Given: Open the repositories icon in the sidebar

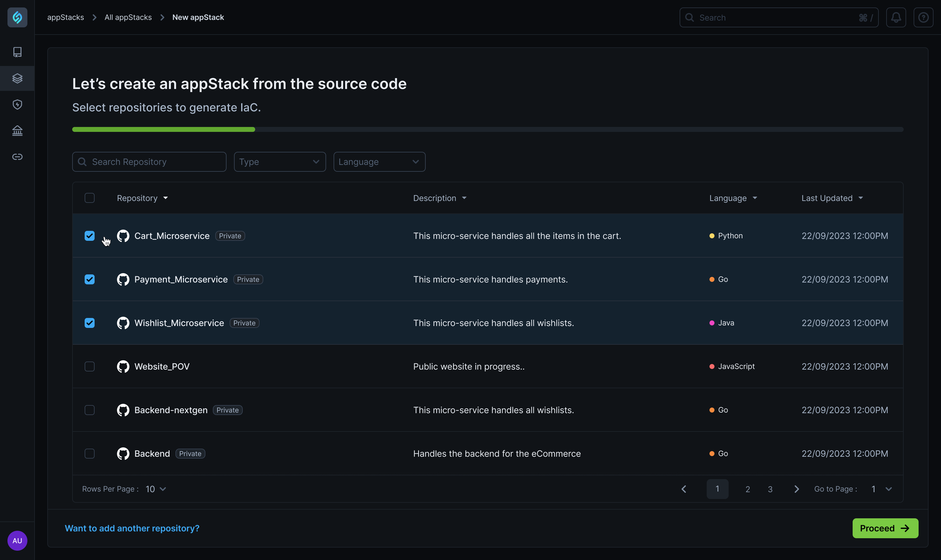Looking at the screenshot, I should tap(17, 52).
